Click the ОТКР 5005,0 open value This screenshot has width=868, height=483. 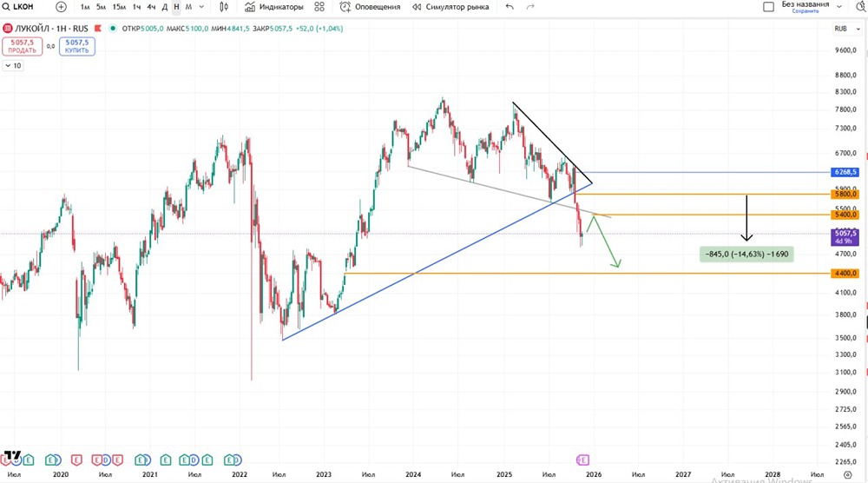tap(143, 29)
